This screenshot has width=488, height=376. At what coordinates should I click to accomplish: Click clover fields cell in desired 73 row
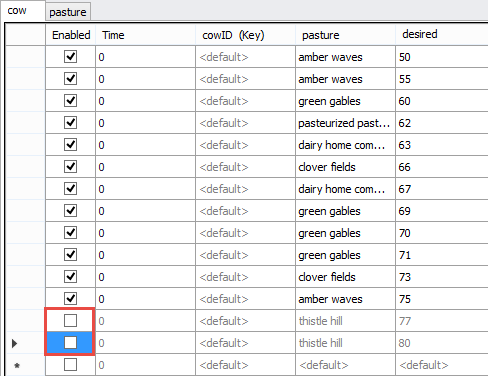[345, 277]
